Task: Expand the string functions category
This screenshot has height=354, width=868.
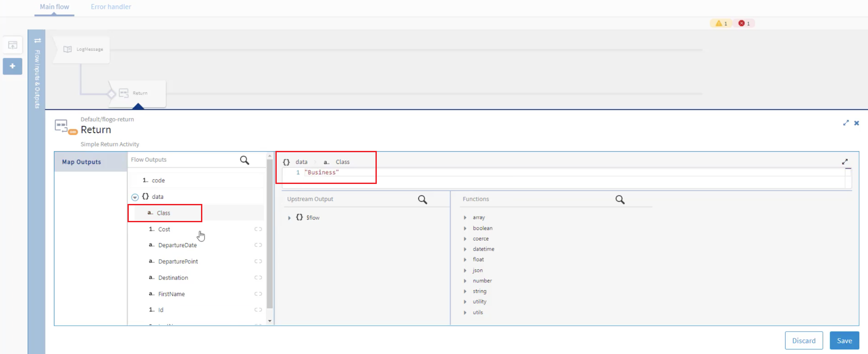Action: coord(465,291)
